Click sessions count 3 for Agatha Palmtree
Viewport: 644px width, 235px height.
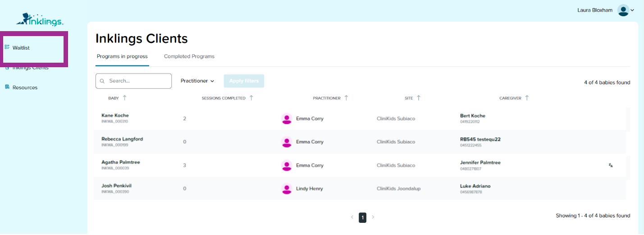tap(184, 166)
